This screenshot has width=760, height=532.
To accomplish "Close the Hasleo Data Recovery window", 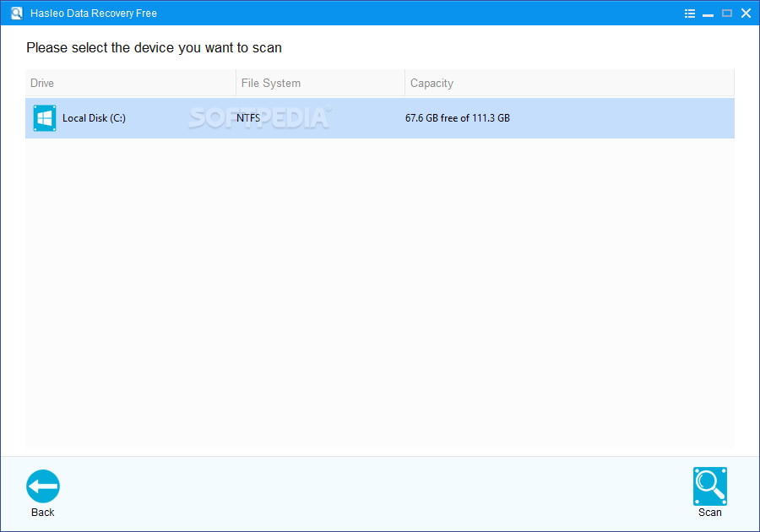I will [x=746, y=13].
